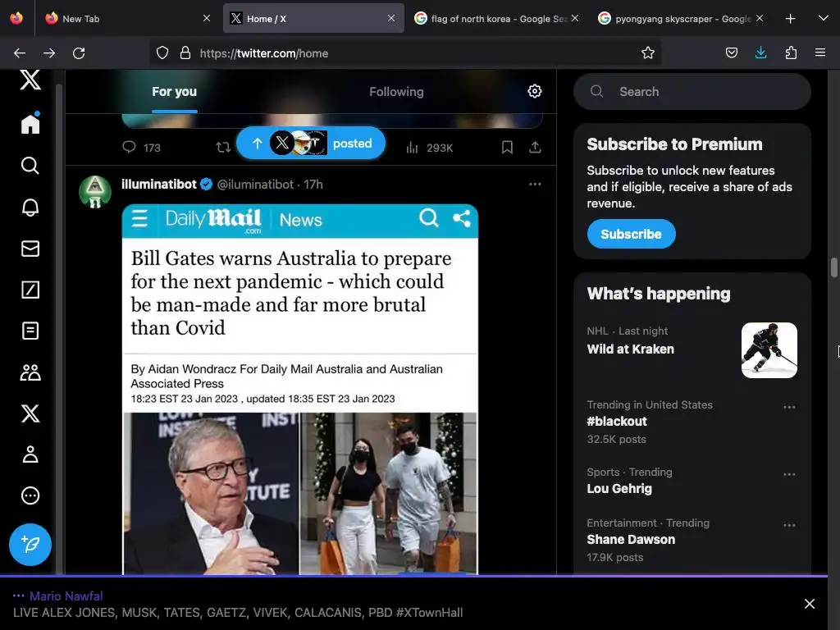Open Communities people icon
Image resolution: width=840 pixels, height=630 pixels.
30,372
